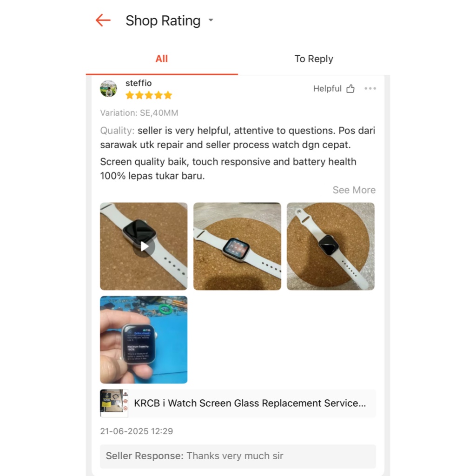Click the five-star rating row

(149, 95)
